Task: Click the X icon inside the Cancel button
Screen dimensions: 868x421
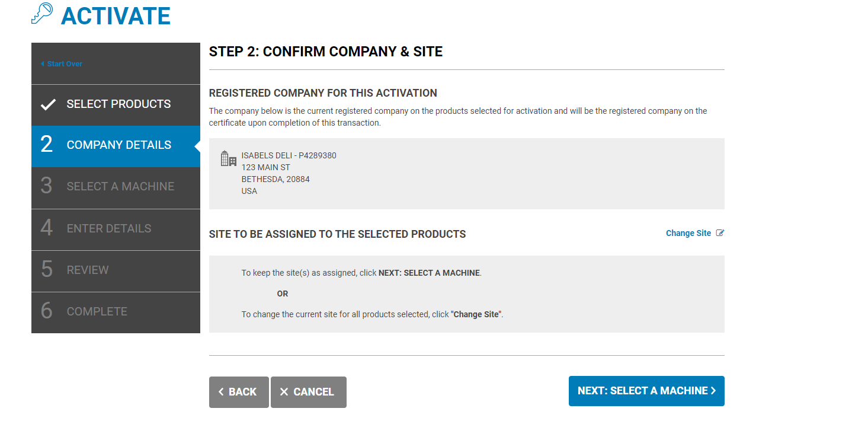Action: click(x=284, y=391)
